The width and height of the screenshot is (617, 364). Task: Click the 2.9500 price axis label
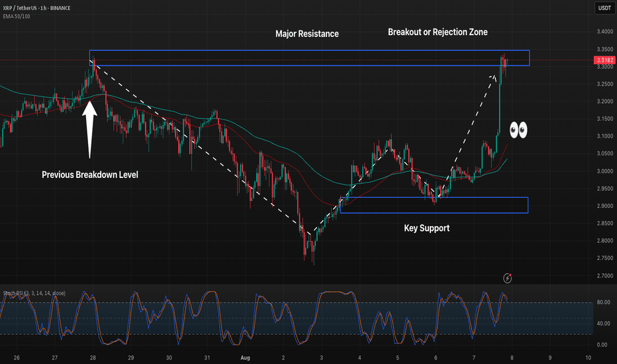pos(605,189)
